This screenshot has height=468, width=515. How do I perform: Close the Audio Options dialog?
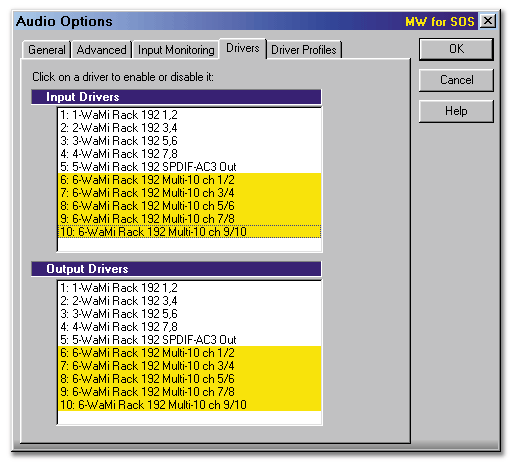(488, 21)
